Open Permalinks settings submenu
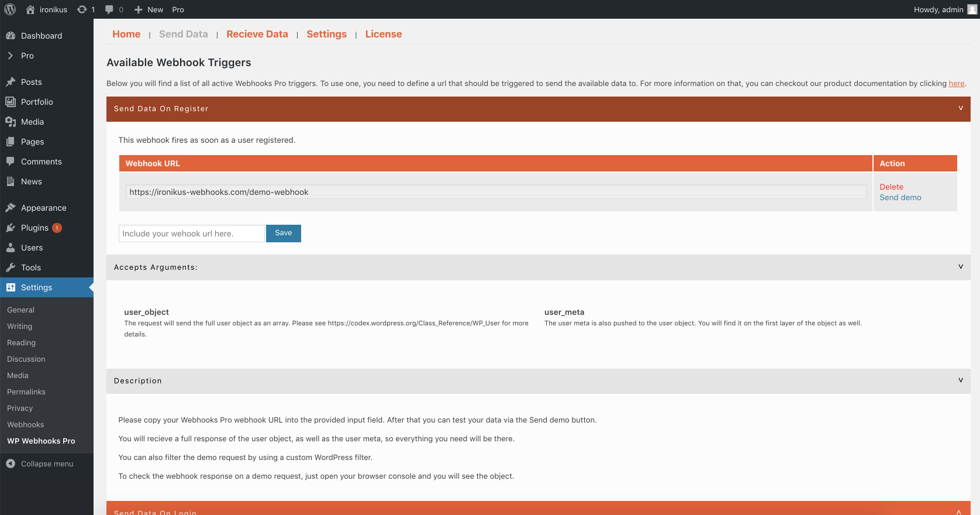Image resolution: width=980 pixels, height=515 pixels. [26, 392]
